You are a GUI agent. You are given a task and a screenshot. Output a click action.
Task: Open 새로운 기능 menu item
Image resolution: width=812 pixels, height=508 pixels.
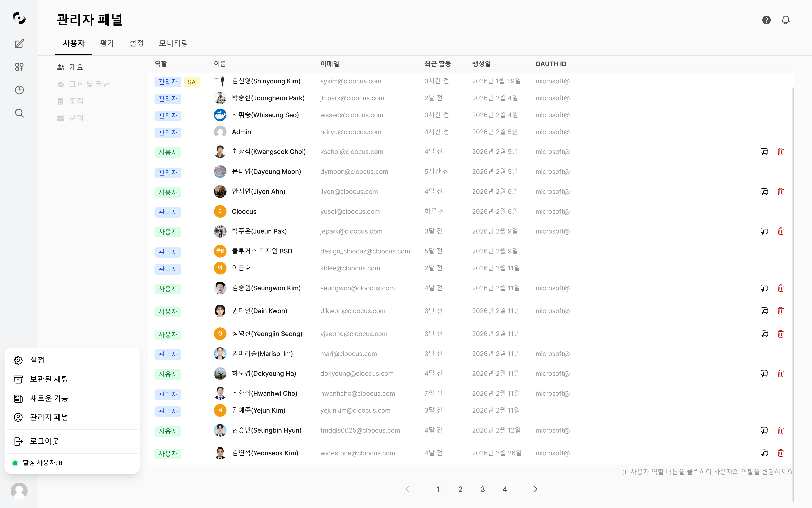[72, 398]
